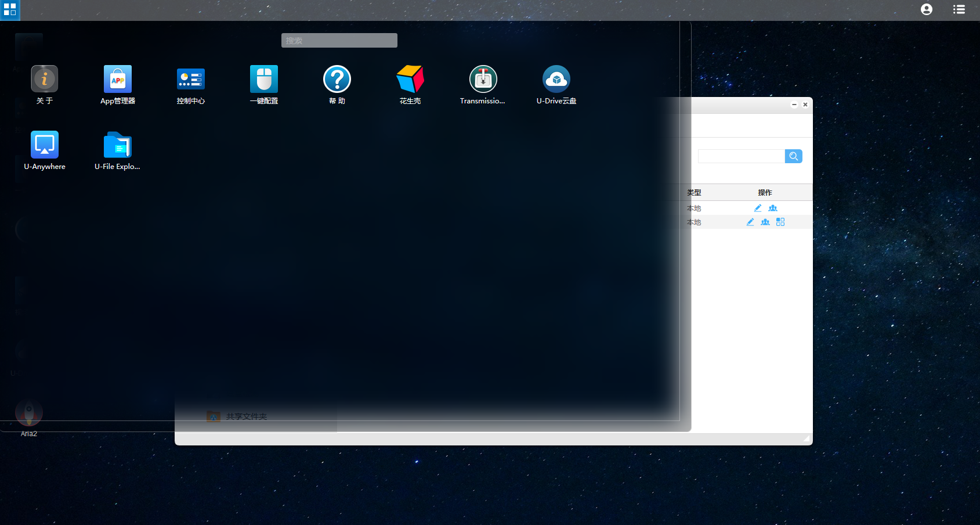Click the search field in app launcher
This screenshot has height=525, width=980.
tap(339, 40)
